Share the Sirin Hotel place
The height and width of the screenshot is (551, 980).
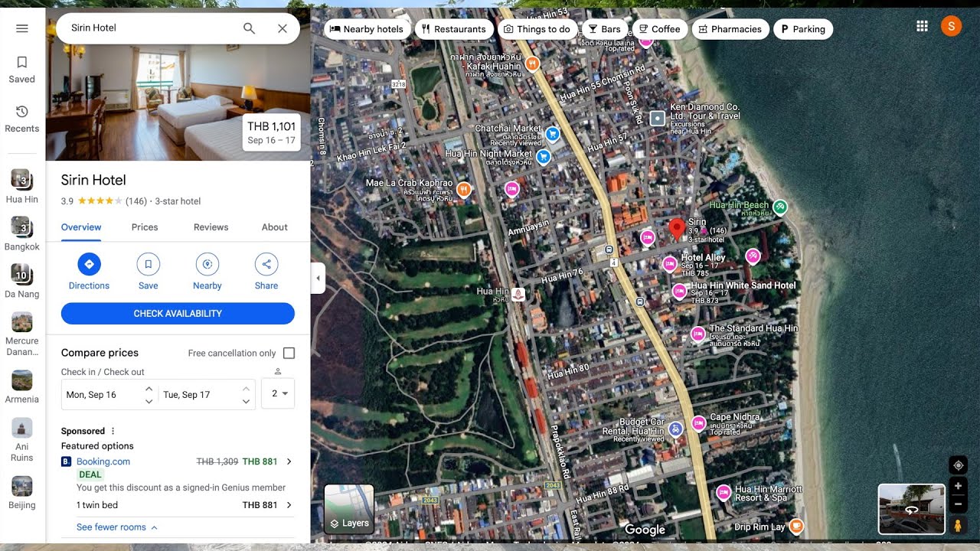(x=266, y=272)
